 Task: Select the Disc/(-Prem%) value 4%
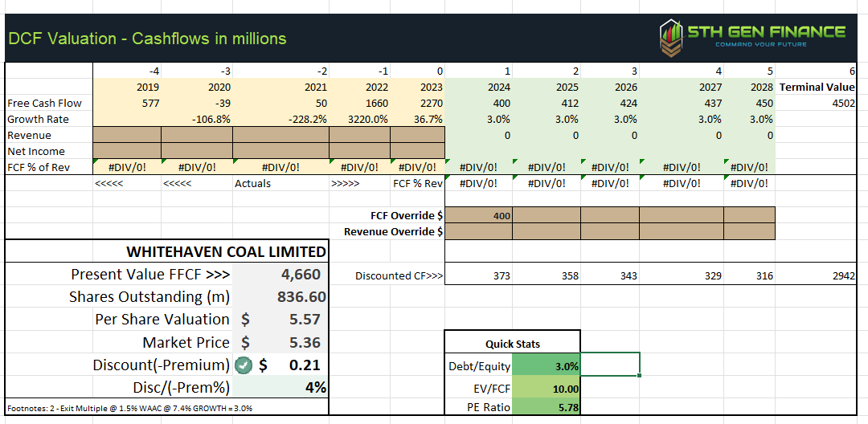(280, 388)
